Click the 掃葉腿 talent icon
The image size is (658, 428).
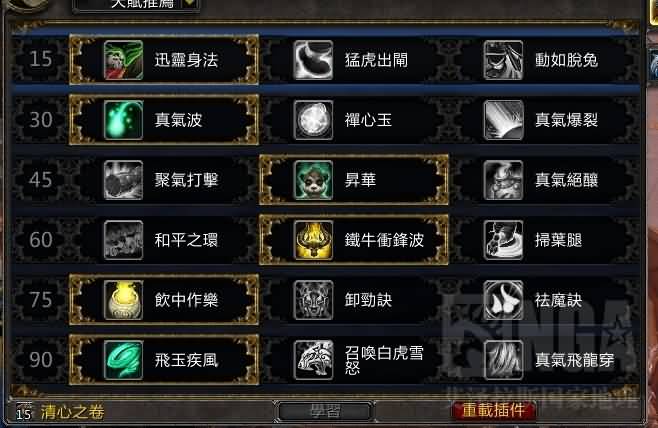503,240
